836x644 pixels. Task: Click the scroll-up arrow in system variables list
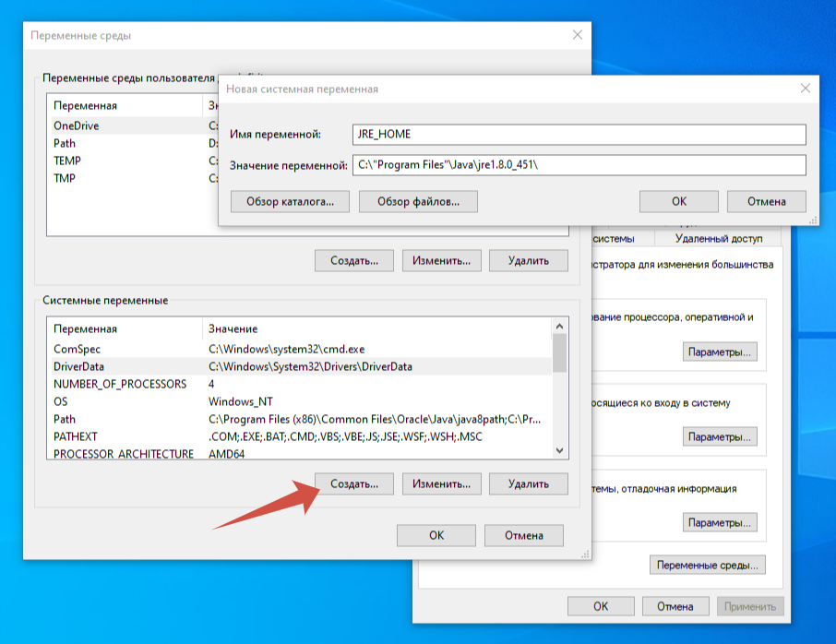(x=559, y=327)
